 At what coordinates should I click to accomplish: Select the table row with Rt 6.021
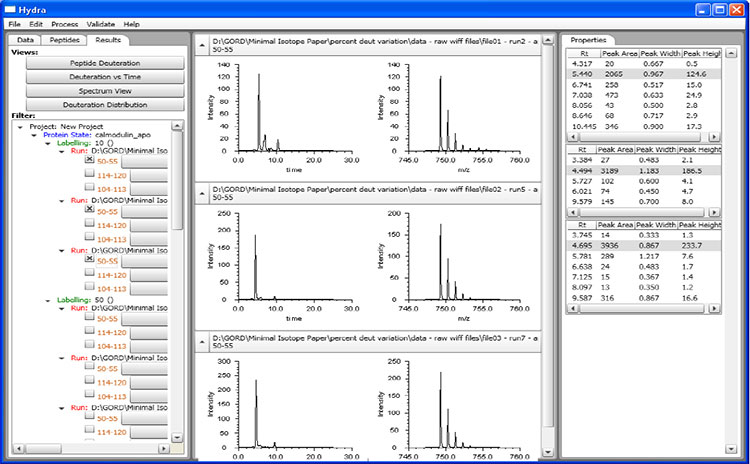point(644,191)
